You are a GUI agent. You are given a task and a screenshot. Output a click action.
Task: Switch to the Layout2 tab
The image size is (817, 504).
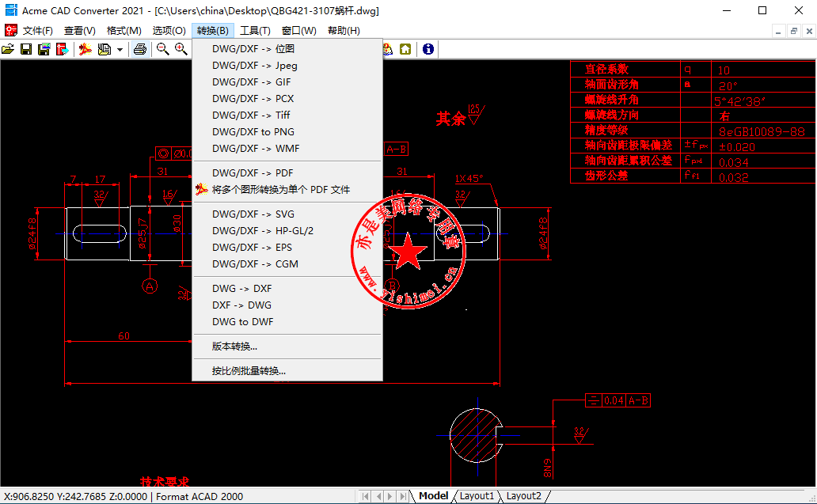pyautogui.click(x=523, y=496)
